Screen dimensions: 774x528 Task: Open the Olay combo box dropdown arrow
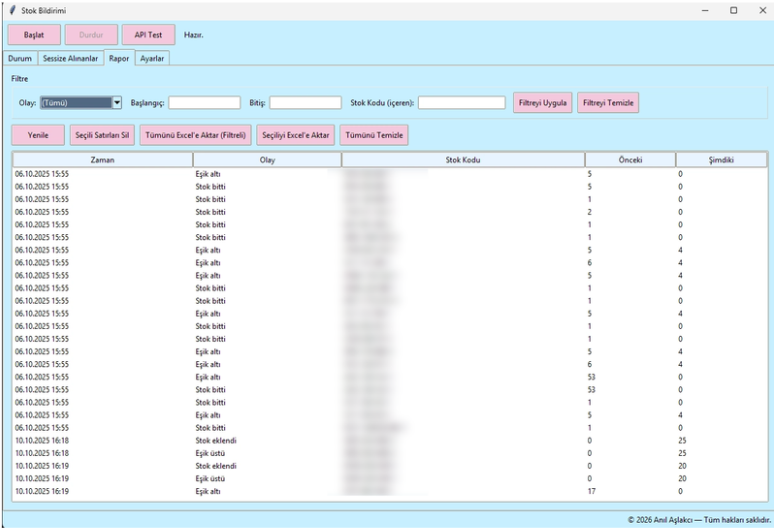pyautogui.click(x=117, y=103)
